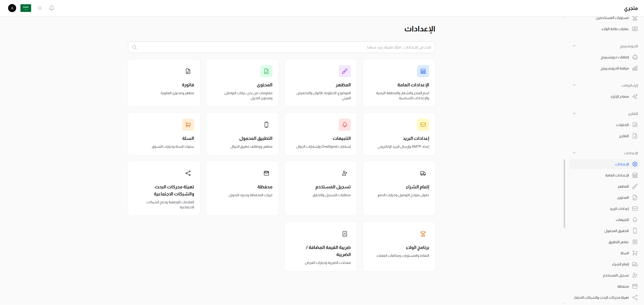
Task: Collapse the إثراء البيانات sidebar section
Action: click(x=574, y=85)
